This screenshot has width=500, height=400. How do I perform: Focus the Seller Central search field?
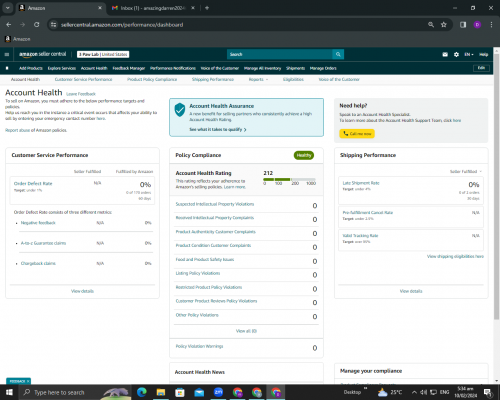pyautogui.click(x=280, y=54)
